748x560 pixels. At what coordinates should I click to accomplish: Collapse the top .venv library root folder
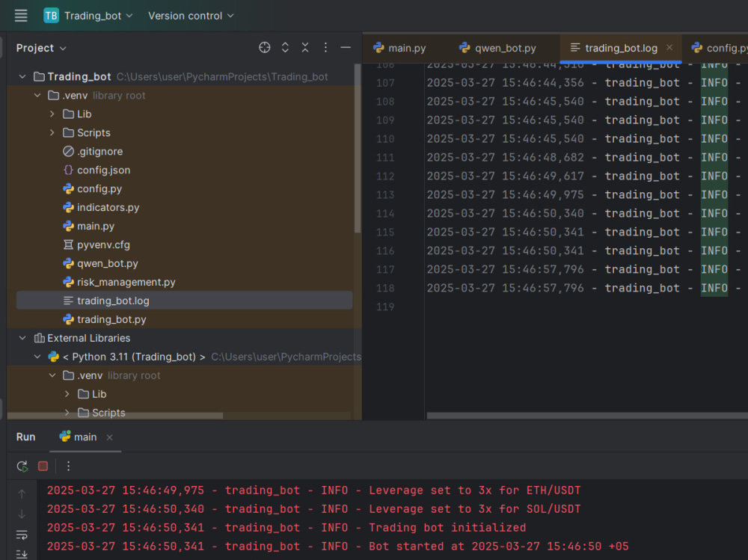[x=37, y=96]
